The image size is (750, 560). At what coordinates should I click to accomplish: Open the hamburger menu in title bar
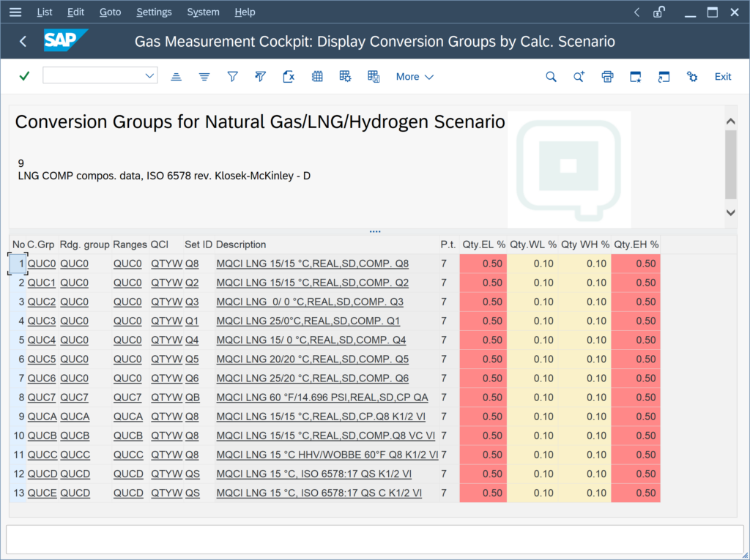[15, 12]
